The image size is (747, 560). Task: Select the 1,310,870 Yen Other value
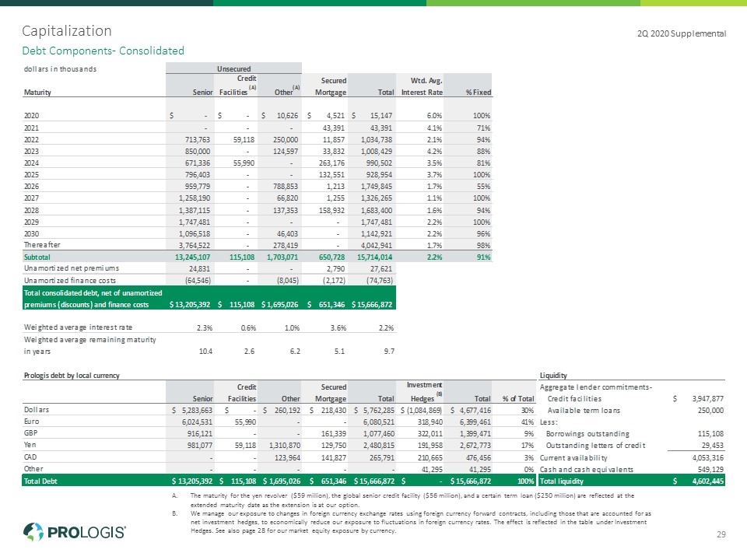click(x=285, y=445)
